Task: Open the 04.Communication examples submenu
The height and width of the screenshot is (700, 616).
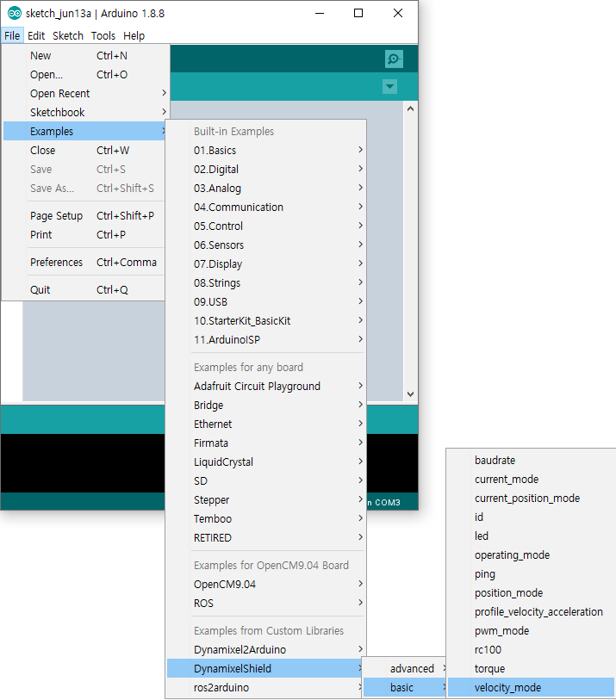Action: point(239,208)
